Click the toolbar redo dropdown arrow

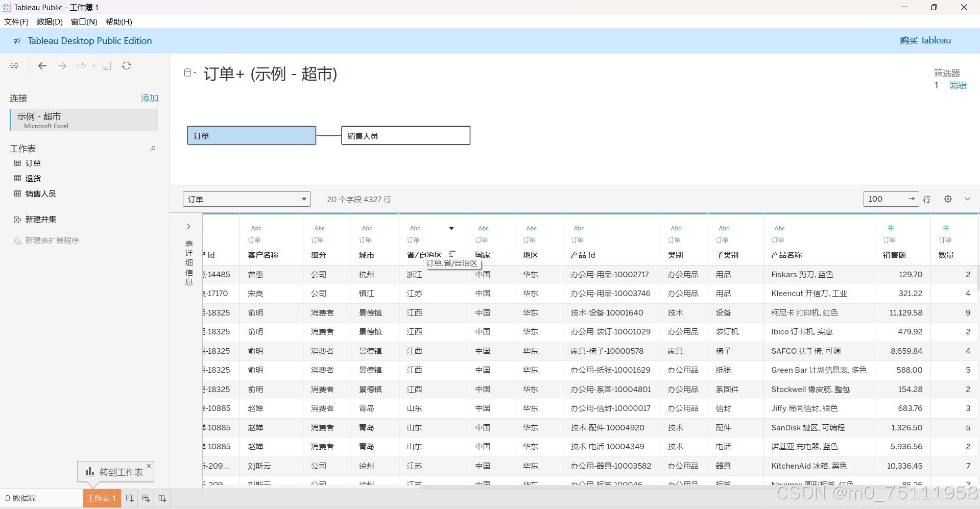[x=93, y=66]
